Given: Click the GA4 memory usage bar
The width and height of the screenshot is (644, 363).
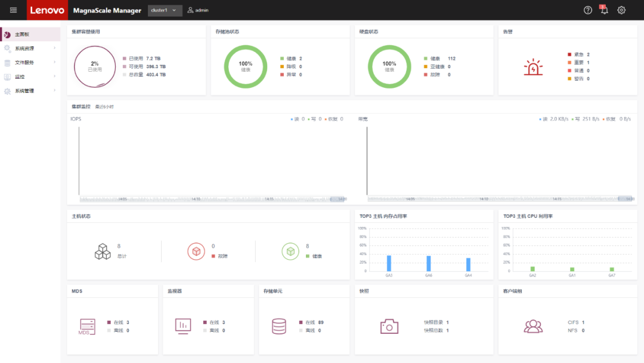Looking at the screenshot, I should 468,264.
